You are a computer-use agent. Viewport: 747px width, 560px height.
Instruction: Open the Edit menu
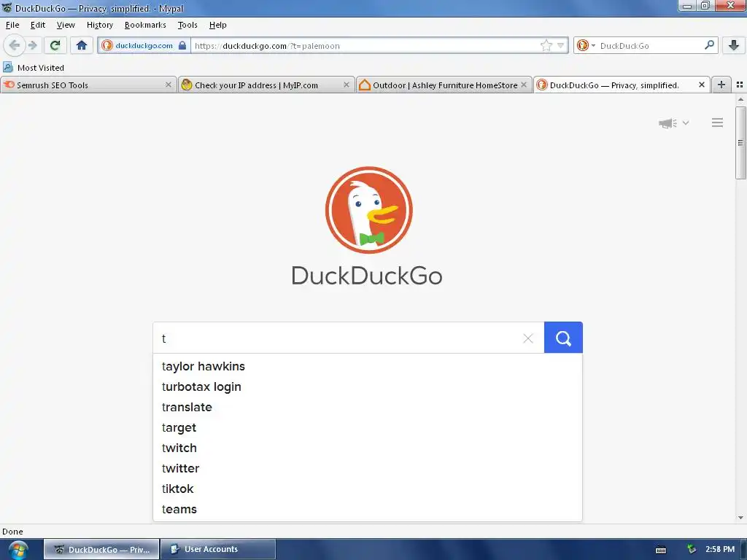38,25
